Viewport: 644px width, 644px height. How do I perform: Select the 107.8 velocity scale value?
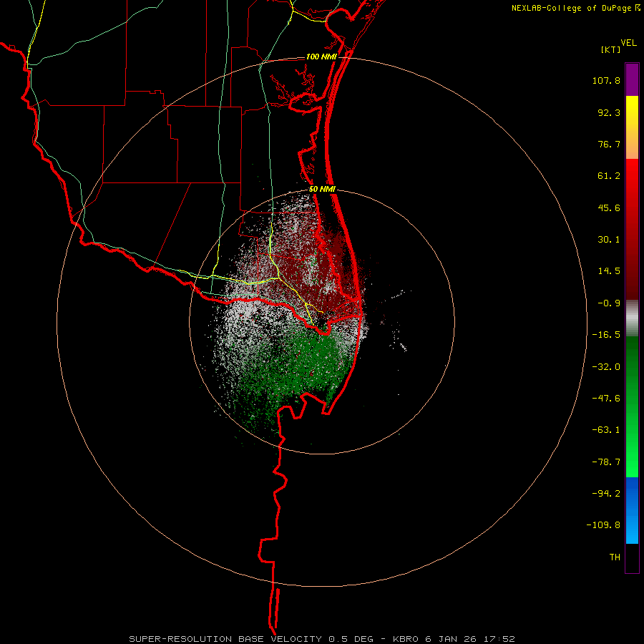[606, 80]
